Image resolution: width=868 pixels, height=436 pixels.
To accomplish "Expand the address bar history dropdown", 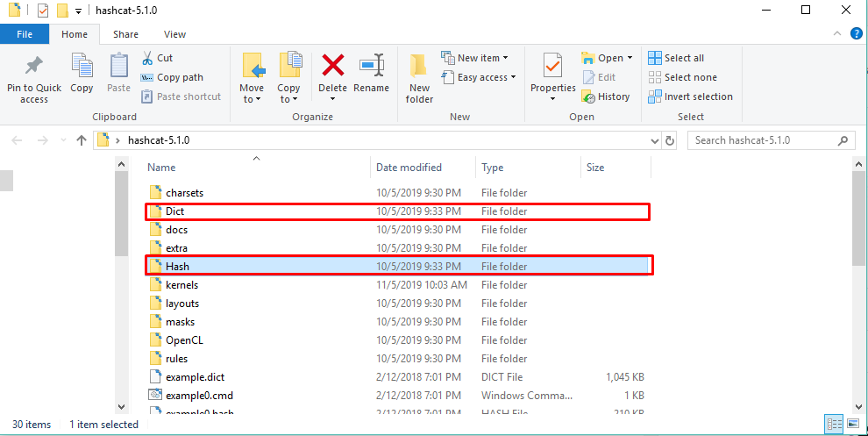I will [x=653, y=140].
